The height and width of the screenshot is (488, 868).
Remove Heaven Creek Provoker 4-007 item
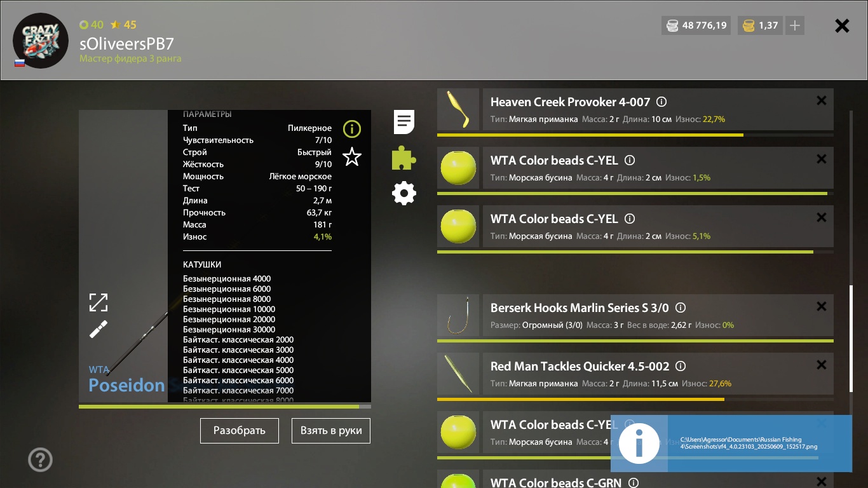pyautogui.click(x=822, y=100)
